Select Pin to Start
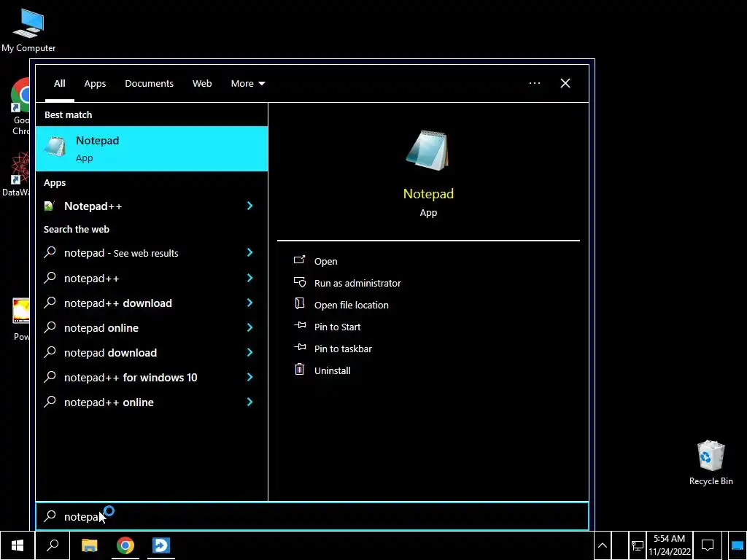 coord(337,327)
